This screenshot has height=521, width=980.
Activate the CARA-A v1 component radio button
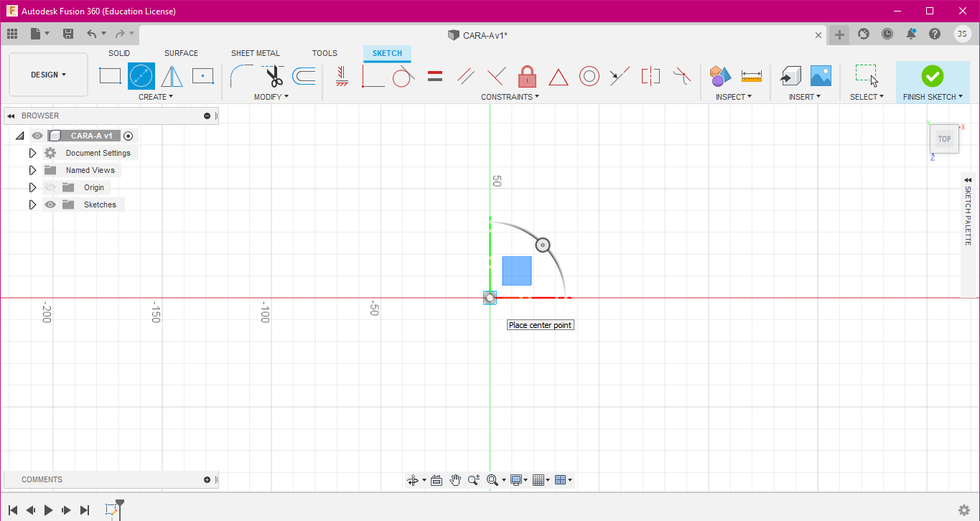coord(129,136)
